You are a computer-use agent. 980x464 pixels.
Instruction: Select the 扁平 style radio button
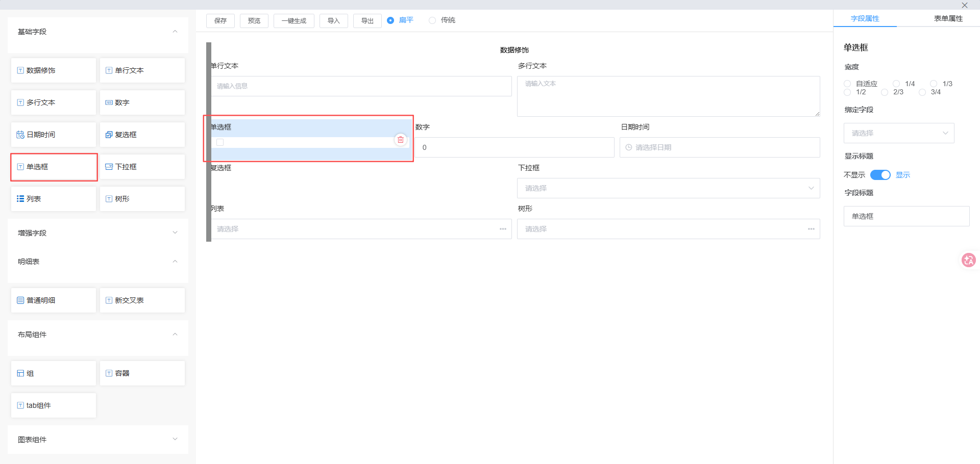pyautogui.click(x=390, y=20)
